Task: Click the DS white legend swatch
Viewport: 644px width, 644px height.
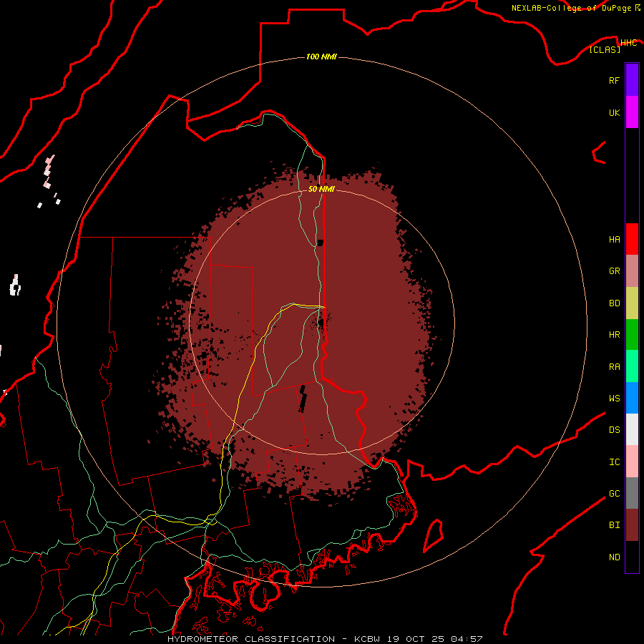Action: (632, 429)
